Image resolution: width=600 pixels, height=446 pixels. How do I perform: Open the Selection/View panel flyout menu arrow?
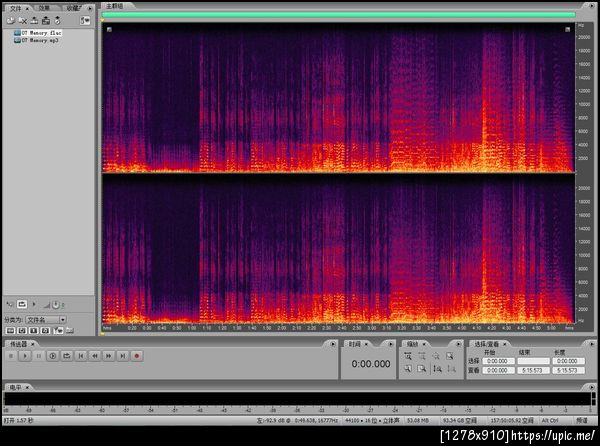point(591,344)
